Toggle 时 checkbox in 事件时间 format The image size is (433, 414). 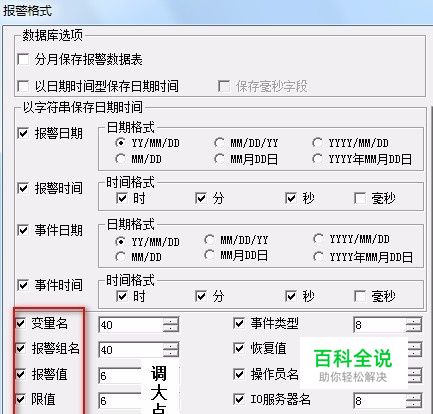click(121, 296)
